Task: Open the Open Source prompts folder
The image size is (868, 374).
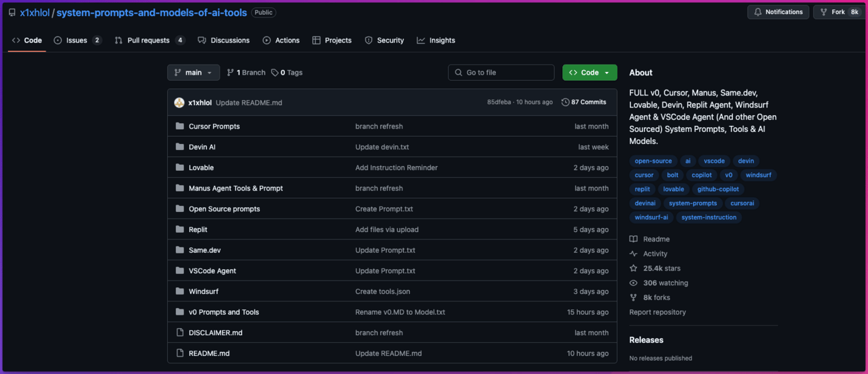Action: (x=224, y=209)
